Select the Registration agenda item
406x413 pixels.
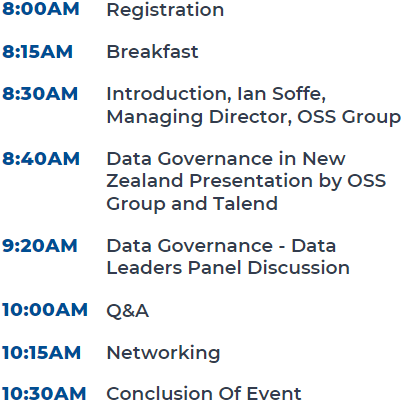[165, 10]
